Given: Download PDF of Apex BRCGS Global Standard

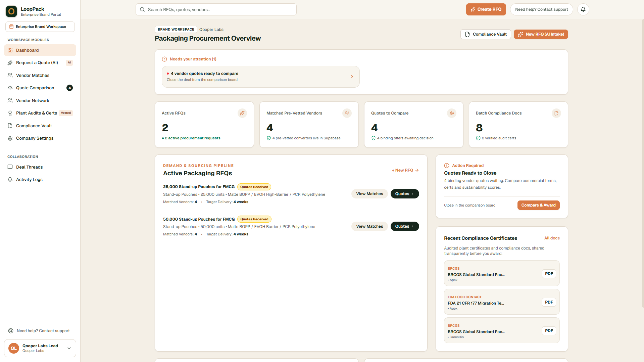Looking at the screenshot, I should 549,274.
